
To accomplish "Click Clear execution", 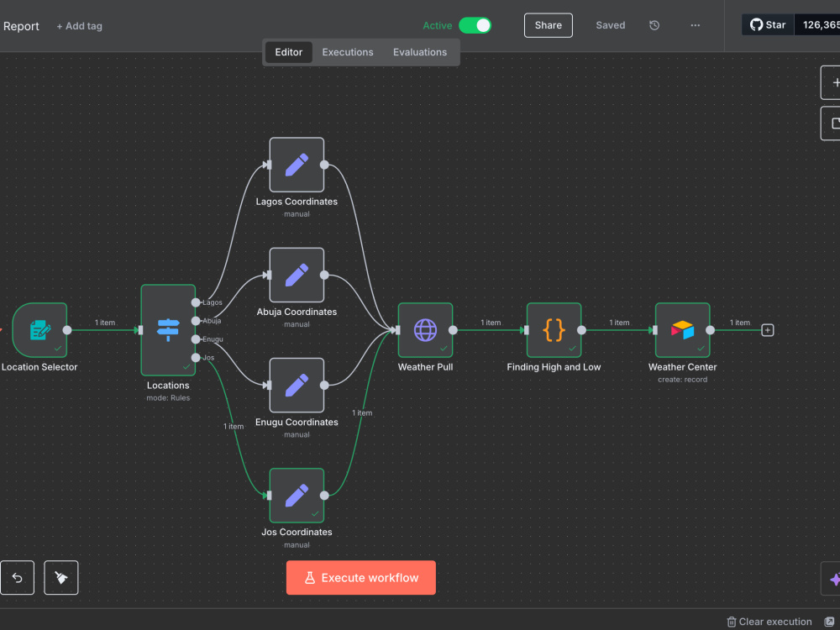I will 769,622.
